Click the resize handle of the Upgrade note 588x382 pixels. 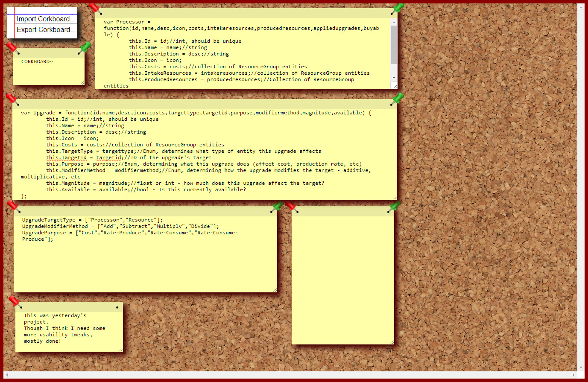pos(395,197)
